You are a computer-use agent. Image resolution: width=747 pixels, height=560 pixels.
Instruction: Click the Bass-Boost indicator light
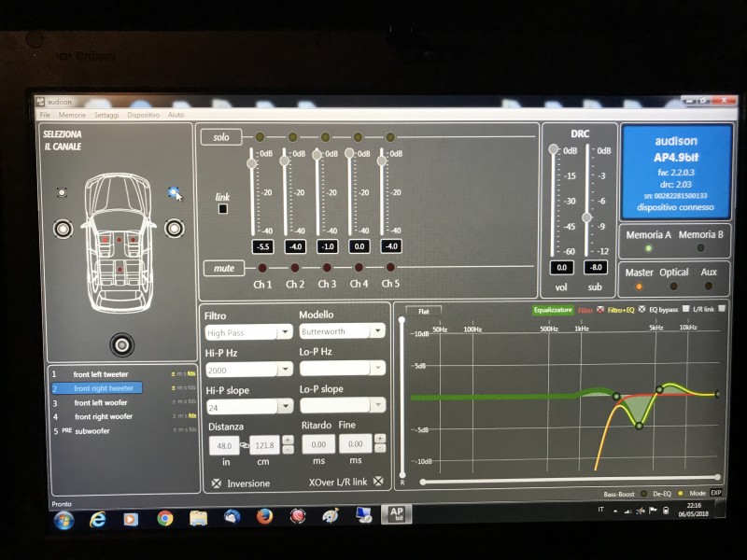[x=643, y=494]
